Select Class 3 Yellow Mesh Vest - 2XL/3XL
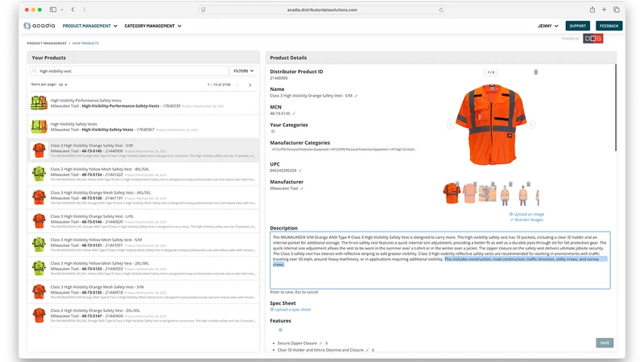This screenshot has width=644, height=362. point(143,269)
